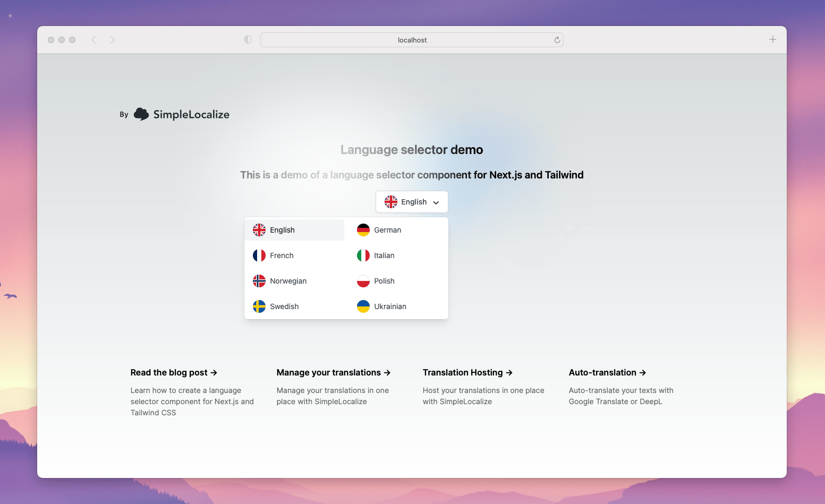Click the Polish flag icon
Viewport: 825px width, 504px height.
tap(363, 281)
